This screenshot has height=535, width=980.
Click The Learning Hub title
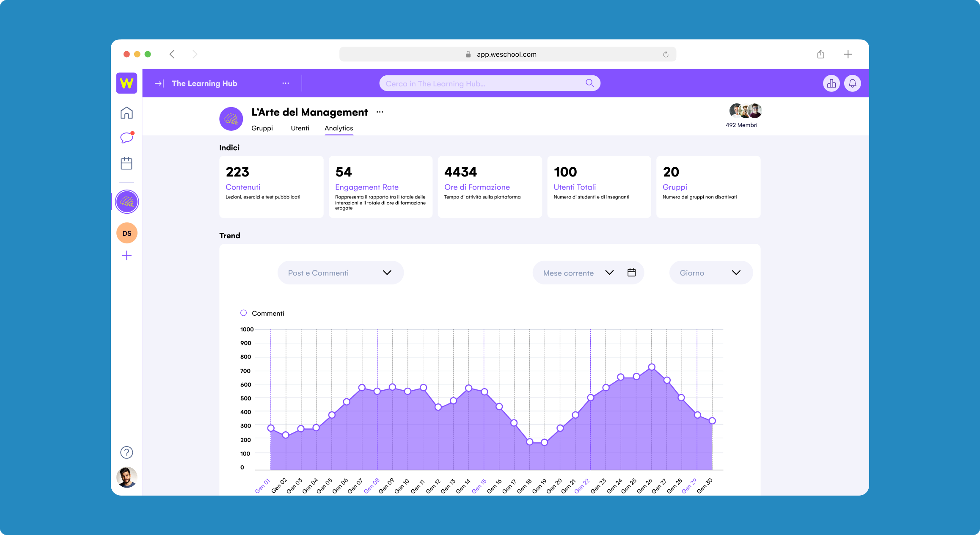(x=204, y=83)
